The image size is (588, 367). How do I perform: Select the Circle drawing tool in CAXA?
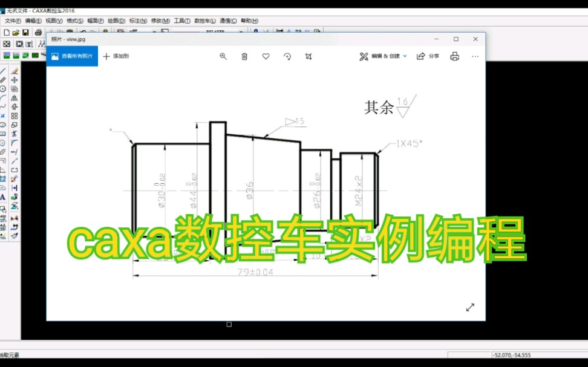(3, 89)
